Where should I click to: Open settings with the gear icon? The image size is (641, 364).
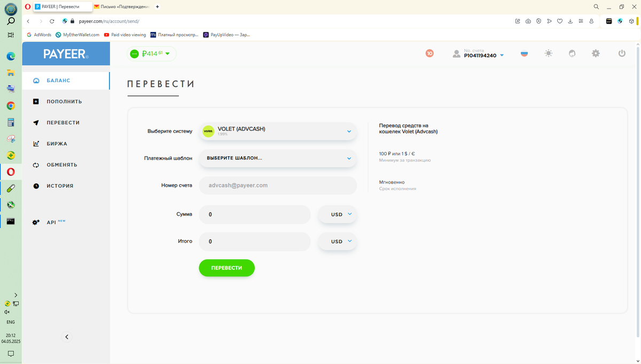pyautogui.click(x=596, y=53)
